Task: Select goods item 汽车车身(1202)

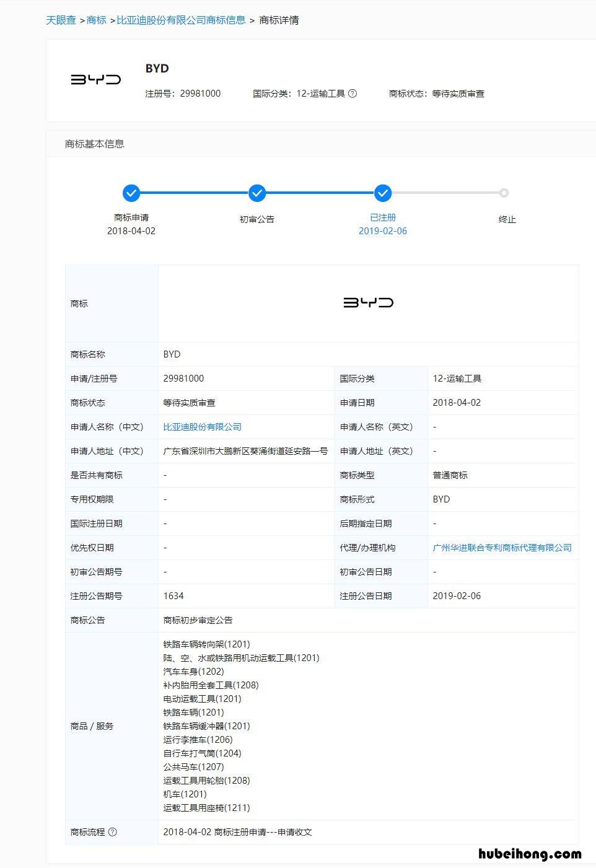Action: (x=193, y=672)
